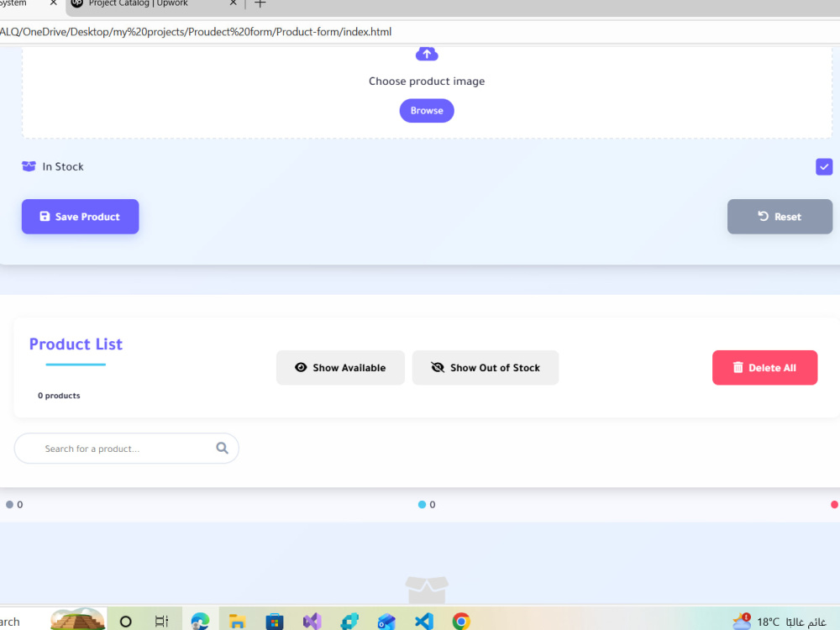Viewport: 840px width, 630px height.
Task: Open Task View in taskbar
Action: tap(161, 622)
